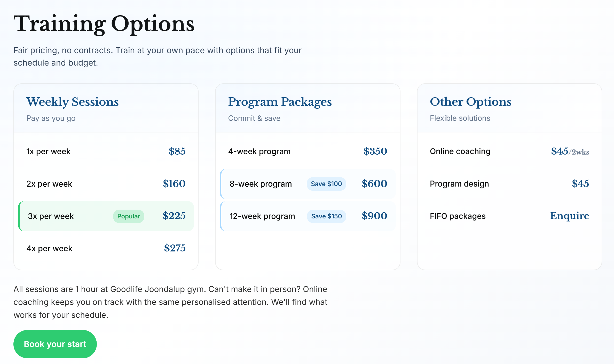Viewport: 614px width, 364px height.
Task: Click the Other Options card heading
Action: (470, 102)
